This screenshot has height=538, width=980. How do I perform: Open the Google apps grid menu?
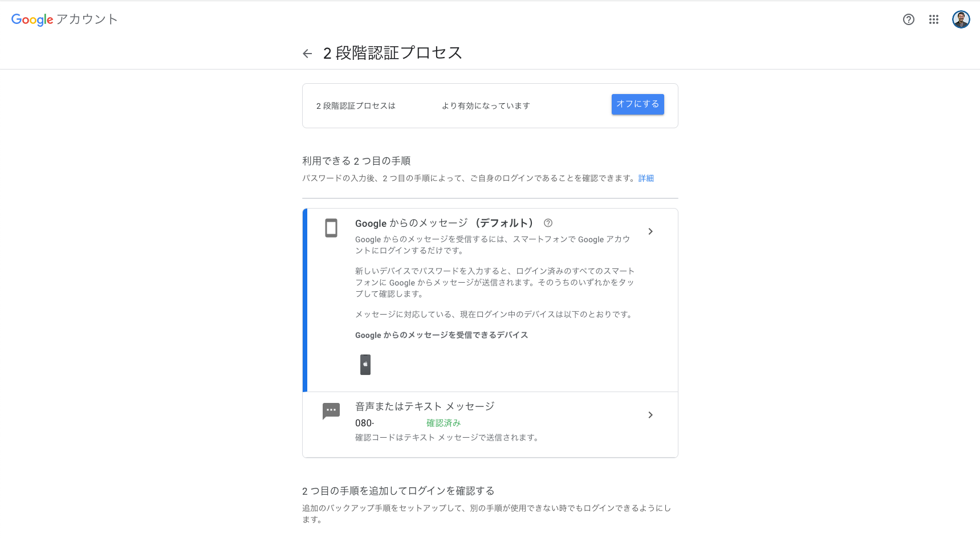click(933, 19)
